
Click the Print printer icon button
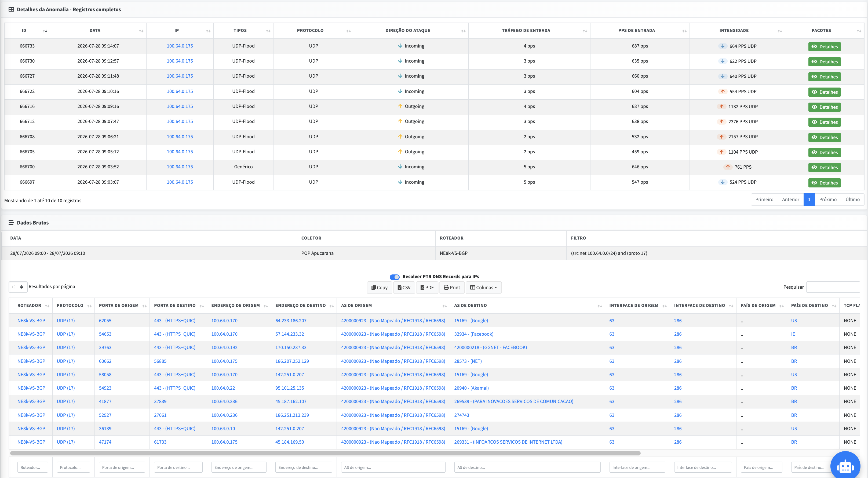(x=452, y=288)
